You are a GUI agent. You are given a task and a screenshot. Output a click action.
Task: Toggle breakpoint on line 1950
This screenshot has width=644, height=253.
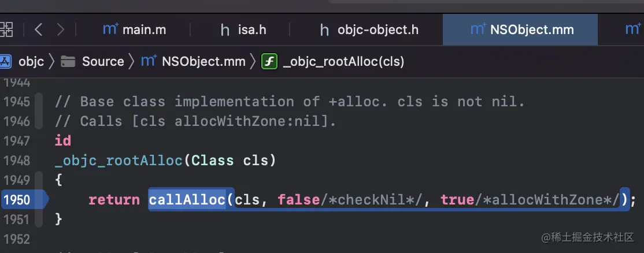[x=18, y=200]
